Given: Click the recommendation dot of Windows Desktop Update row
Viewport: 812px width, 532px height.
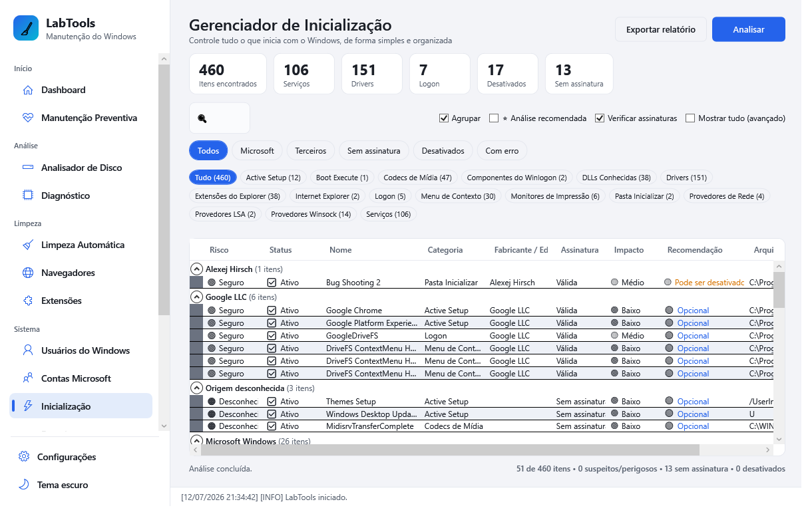Looking at the screenshot, I should point(669,414).
